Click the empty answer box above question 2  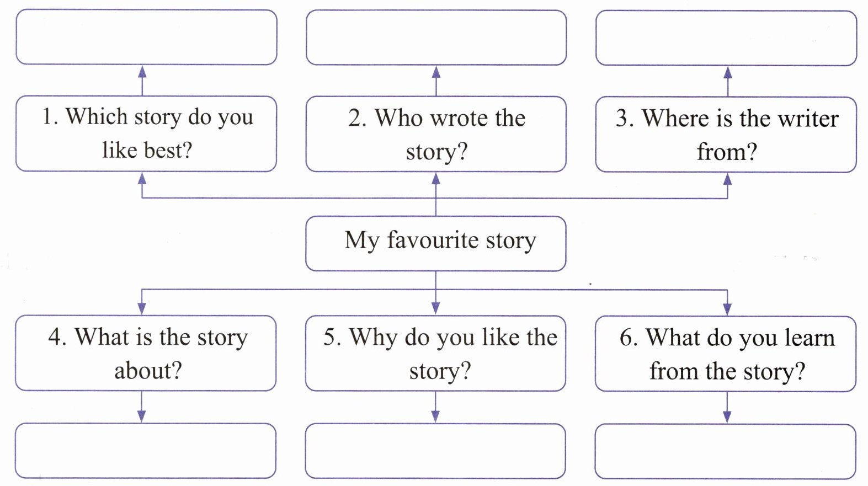436,38
